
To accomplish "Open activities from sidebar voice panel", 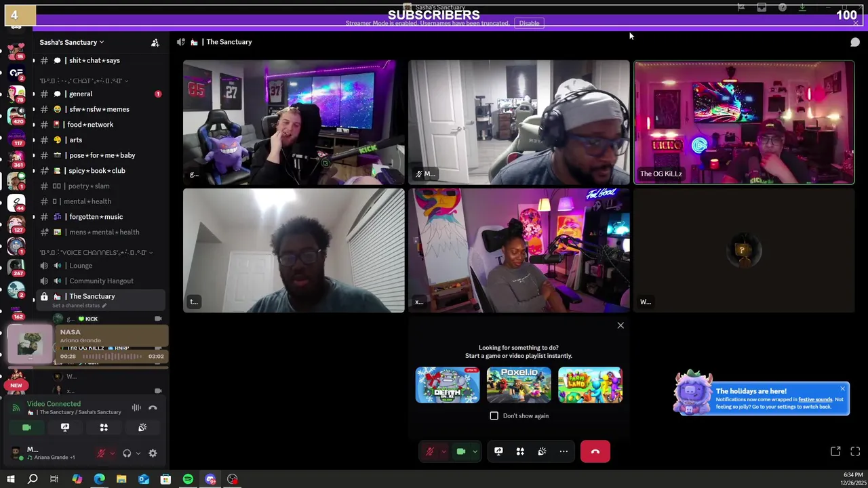I will click(104, 428).
